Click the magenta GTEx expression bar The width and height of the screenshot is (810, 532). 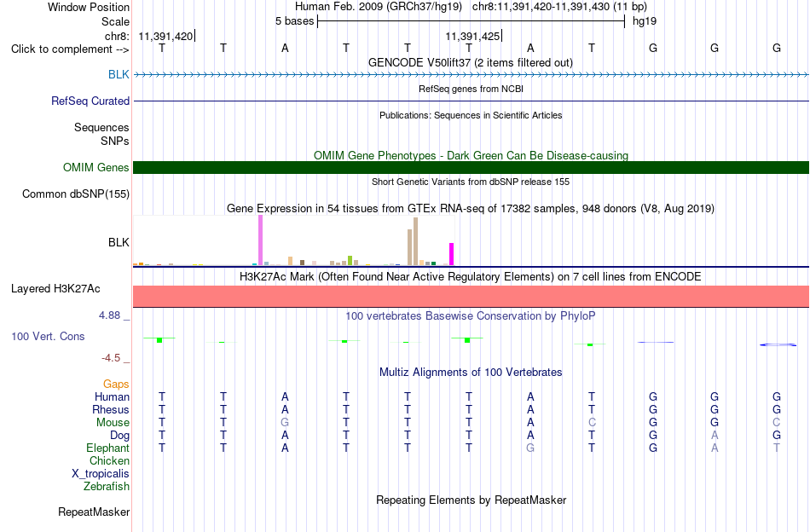452,254
